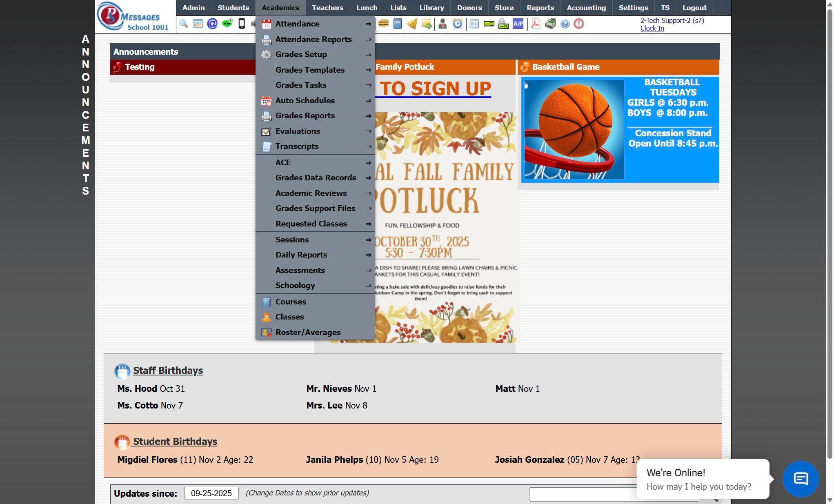
Task: Open the Schoology submenu
Action: (x=295, y=285)
